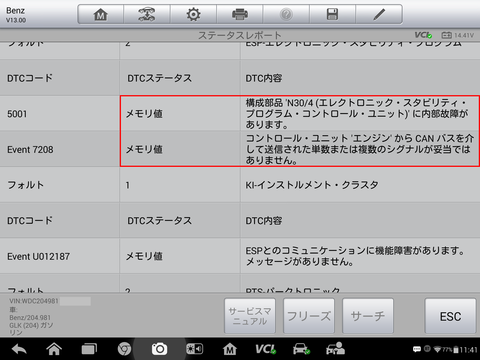
Task: Select the CAN bus signal fault description
Action: point(359,149)
